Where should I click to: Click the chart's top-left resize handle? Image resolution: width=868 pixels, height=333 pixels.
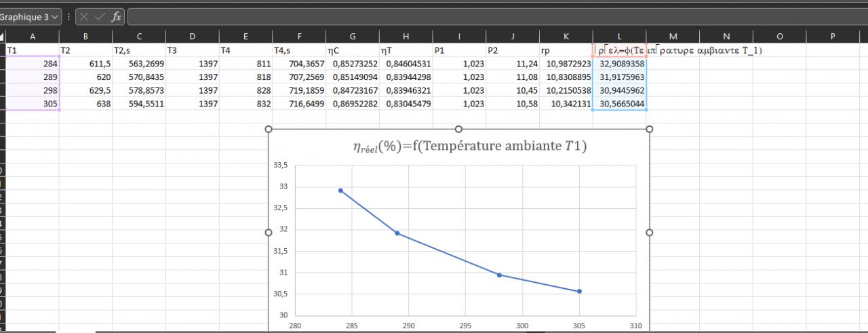tap(269, 129)
